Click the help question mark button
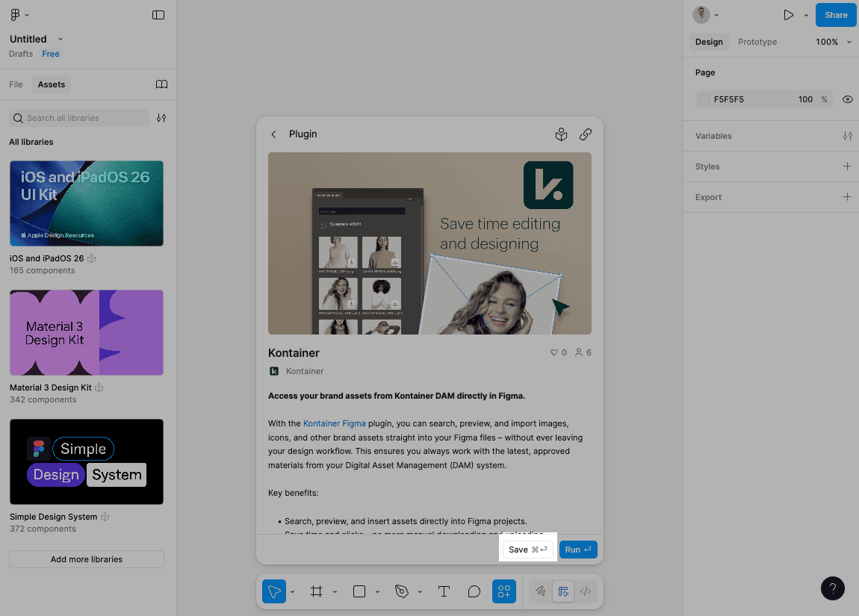Image resolution: width=859 pixels, height=616 pixels. 832,588
